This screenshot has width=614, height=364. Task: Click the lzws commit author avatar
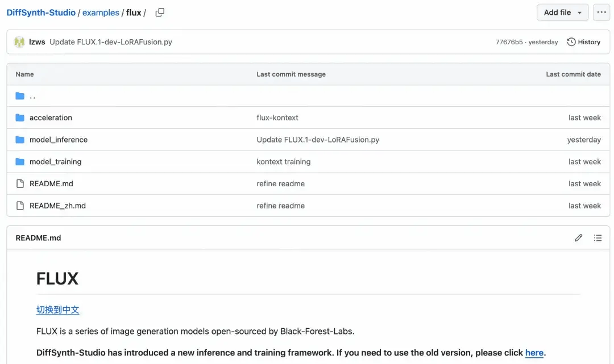[x=19, y=41]
